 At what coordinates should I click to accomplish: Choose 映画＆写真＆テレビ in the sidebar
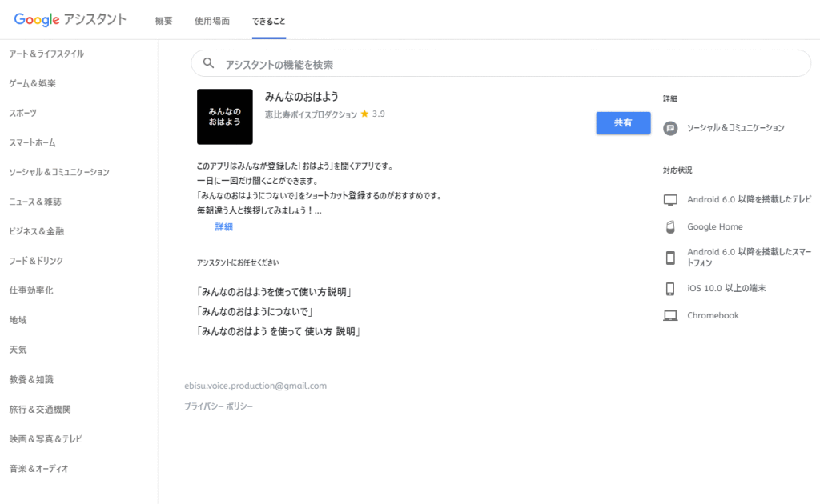pyautogui.click(x=46, y=439)
